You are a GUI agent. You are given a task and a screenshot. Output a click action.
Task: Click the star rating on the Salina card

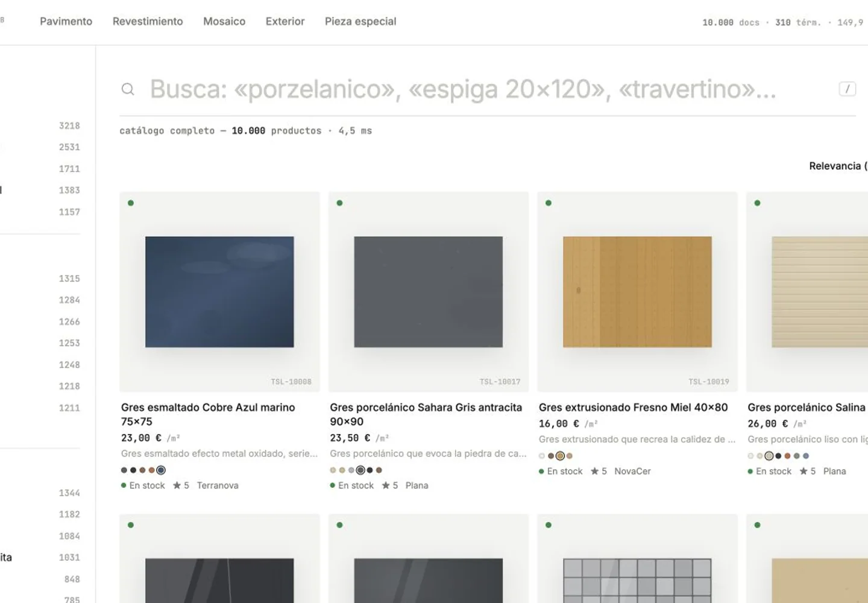coord(808,471)
